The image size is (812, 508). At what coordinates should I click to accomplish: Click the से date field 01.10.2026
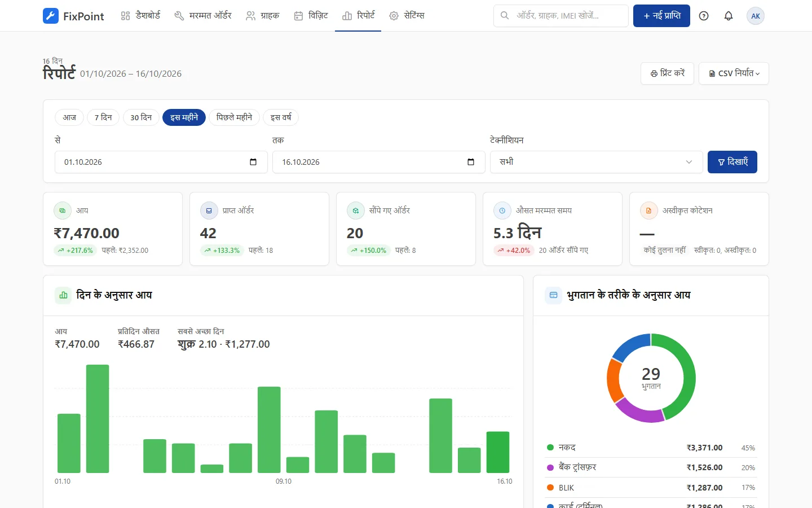click(161, 162)
